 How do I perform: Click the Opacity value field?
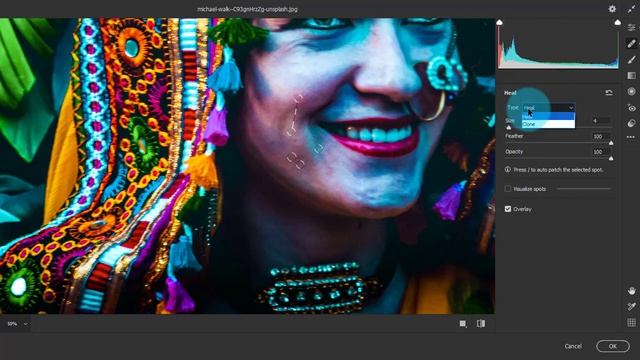(x=601, y=151)
